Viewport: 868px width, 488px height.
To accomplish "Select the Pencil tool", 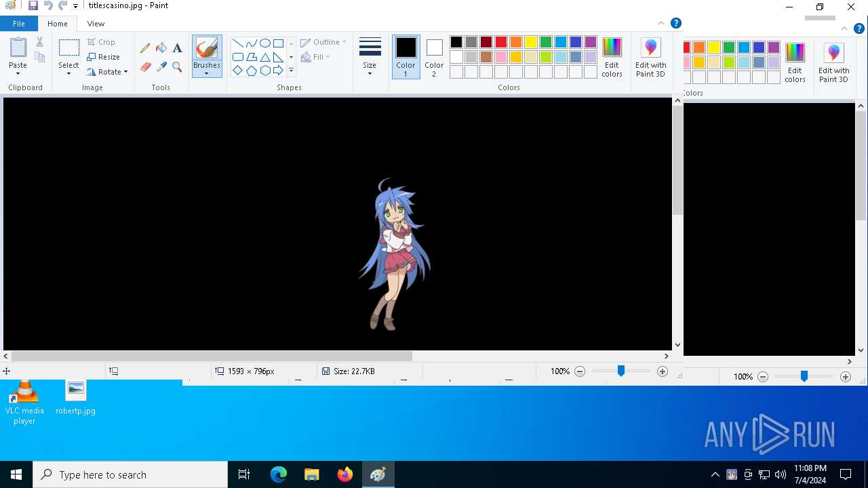I will (145, 48).
